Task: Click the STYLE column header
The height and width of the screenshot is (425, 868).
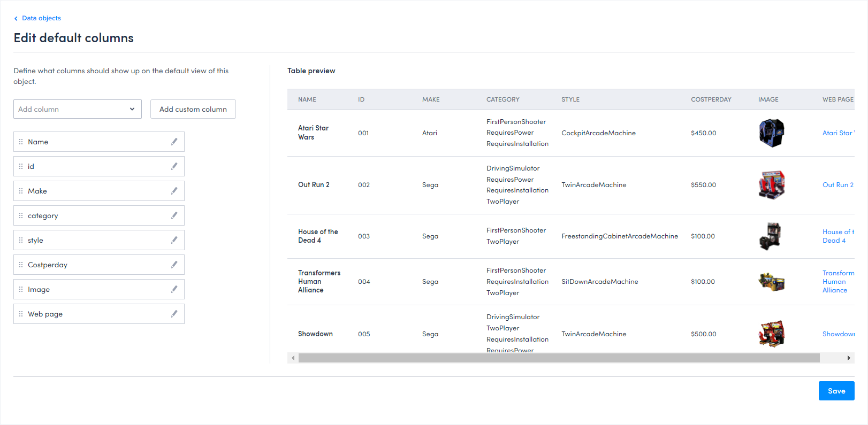Action: point(570,99)
